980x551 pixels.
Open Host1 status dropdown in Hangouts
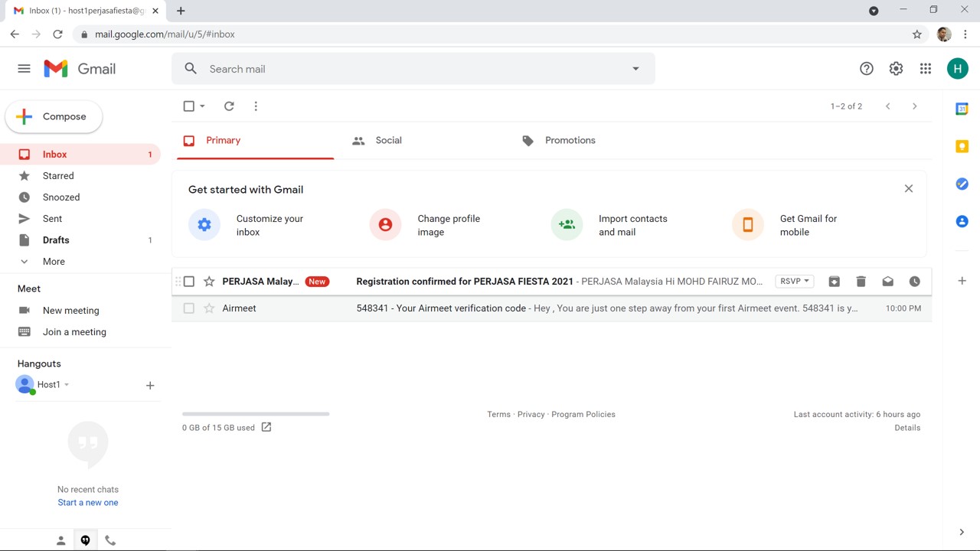pyautogui.click(x=67, y=385)
